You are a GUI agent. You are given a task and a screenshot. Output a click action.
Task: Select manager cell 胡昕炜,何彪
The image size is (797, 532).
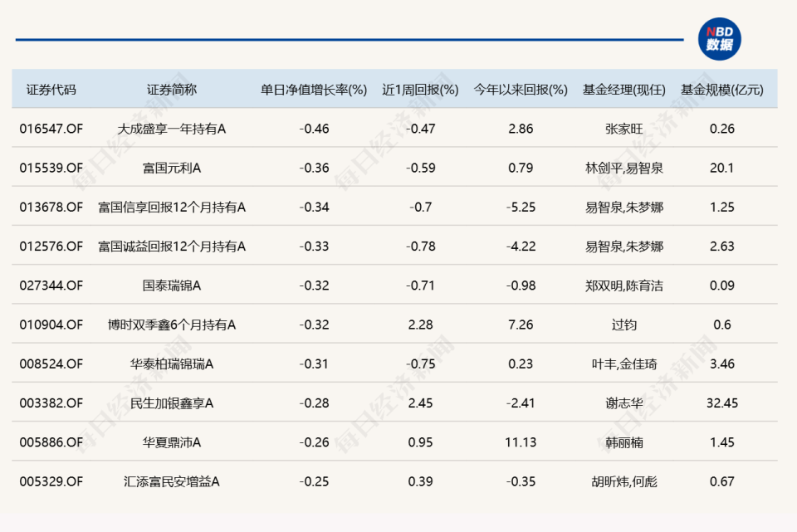point(624,481)
